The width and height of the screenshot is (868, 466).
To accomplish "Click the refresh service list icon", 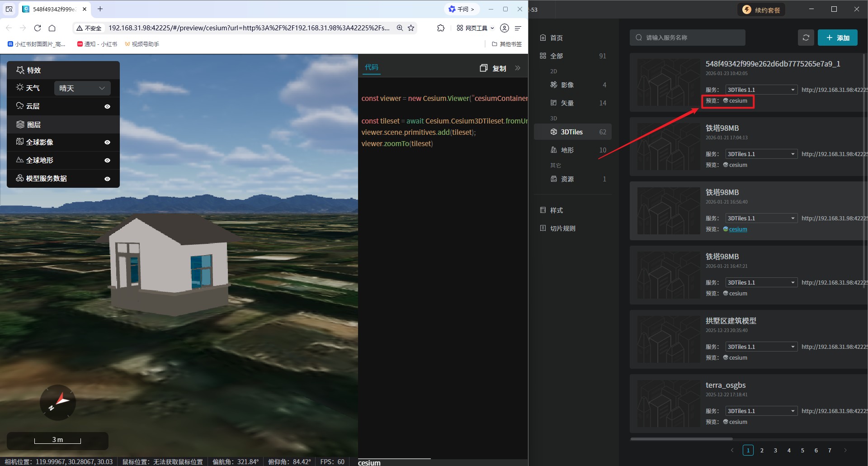I will click(x=806, y=38).
